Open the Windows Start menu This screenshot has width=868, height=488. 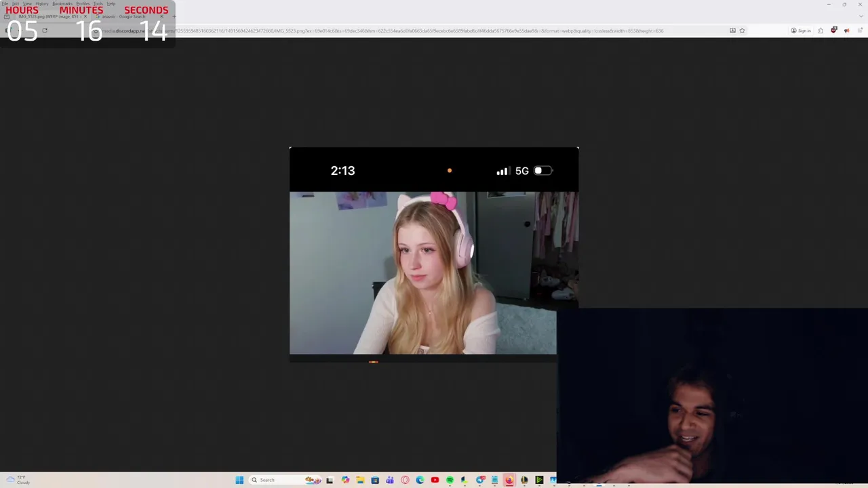[239, 480]
